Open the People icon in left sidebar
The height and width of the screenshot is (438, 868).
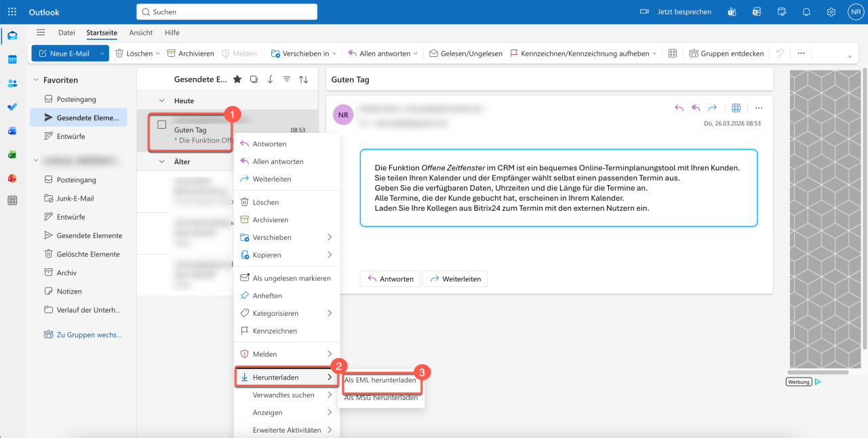coord(12,83)
